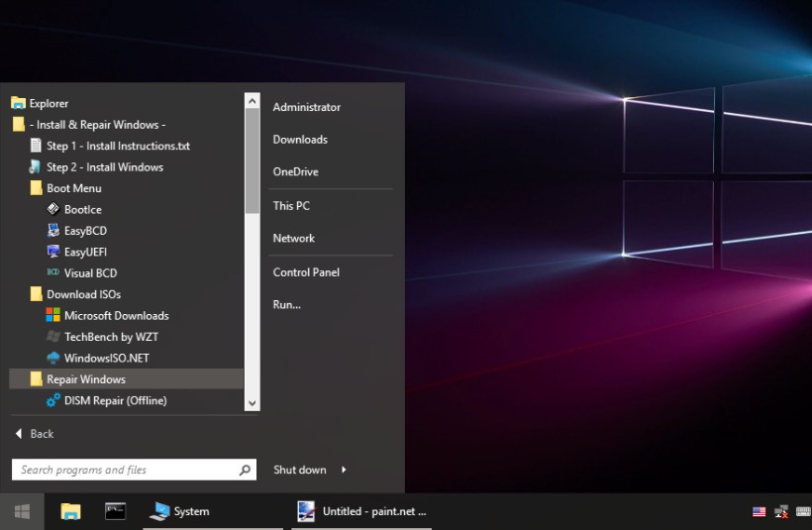This screenshot has height=530, width=812.
Task: Open OneDrive from the Start menu
Action: (x=296, y=171)
